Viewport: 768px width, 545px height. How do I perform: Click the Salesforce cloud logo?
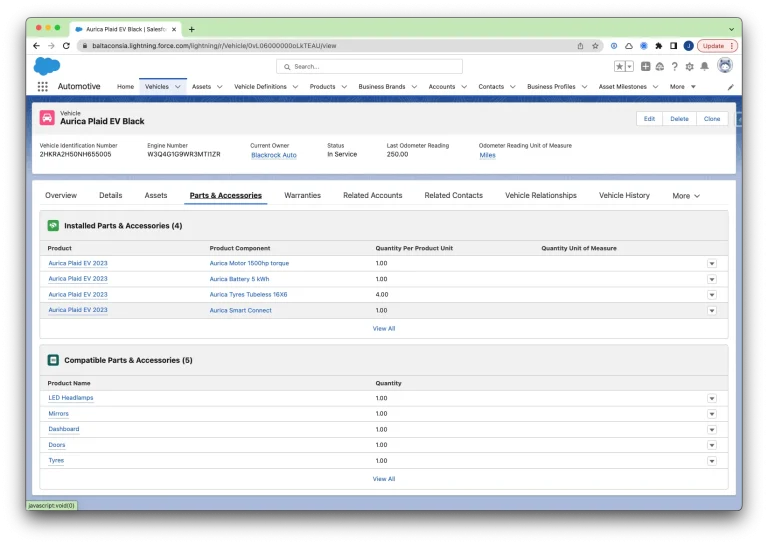click(47, 66)
